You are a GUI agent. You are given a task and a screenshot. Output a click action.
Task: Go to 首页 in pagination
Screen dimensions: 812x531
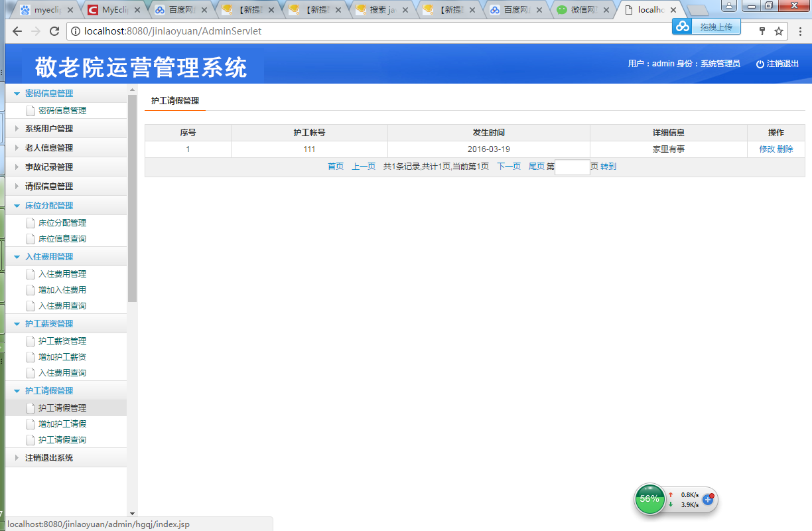336,167
